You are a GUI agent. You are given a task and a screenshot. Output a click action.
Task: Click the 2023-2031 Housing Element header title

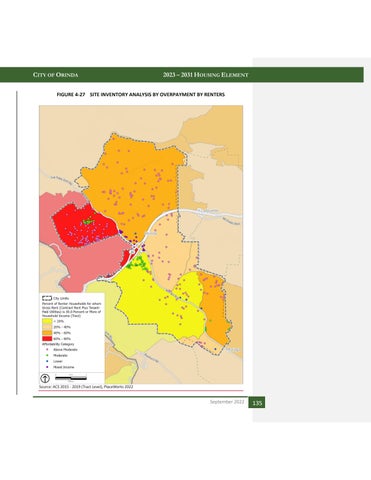tap(206, 75)
